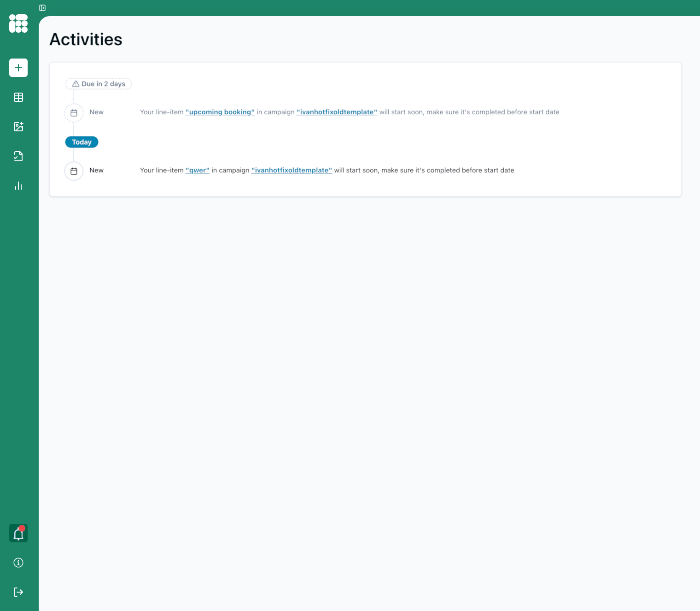Open "ivanhotfixoldtemplate" campaign link for upcoming booking
Image resolution: width=700 pixels, height=611 pixels.
click(x=337, y=112)
